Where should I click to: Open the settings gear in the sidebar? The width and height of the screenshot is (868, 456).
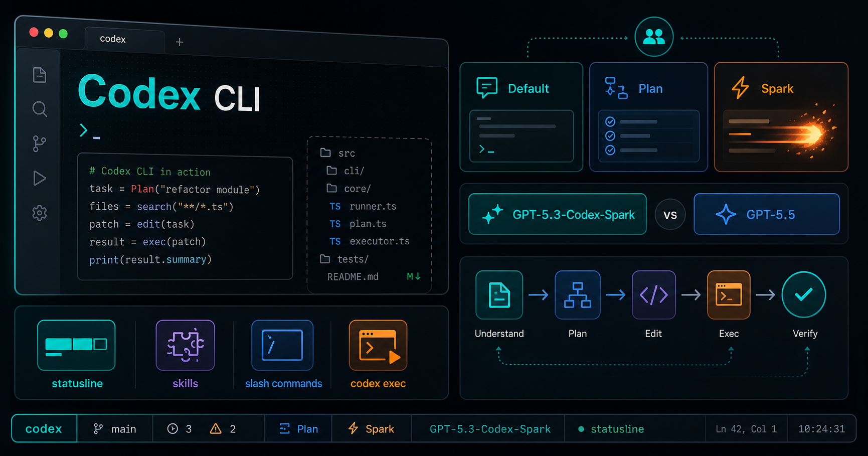(x=40, y=213)
